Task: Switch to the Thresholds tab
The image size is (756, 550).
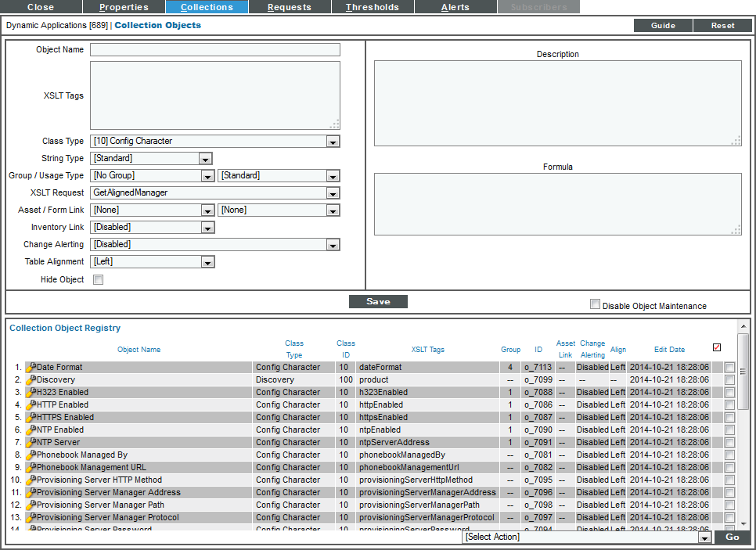Action: [372, 6]
